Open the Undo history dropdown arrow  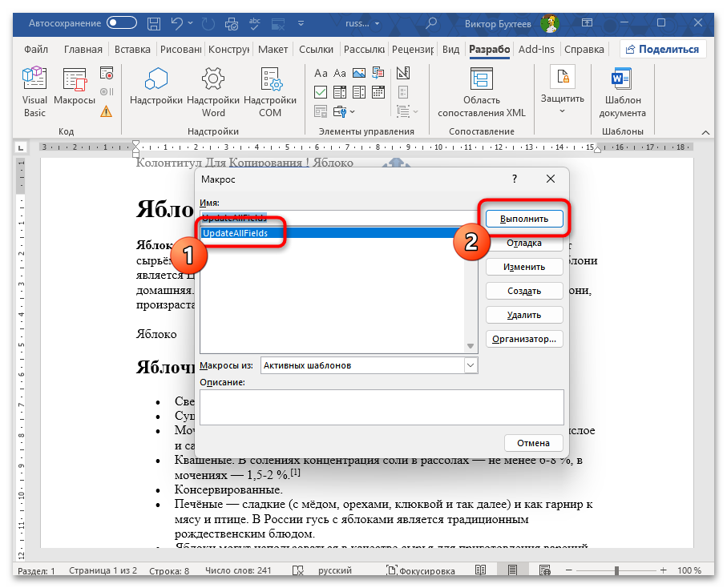(x=190, y=23)
